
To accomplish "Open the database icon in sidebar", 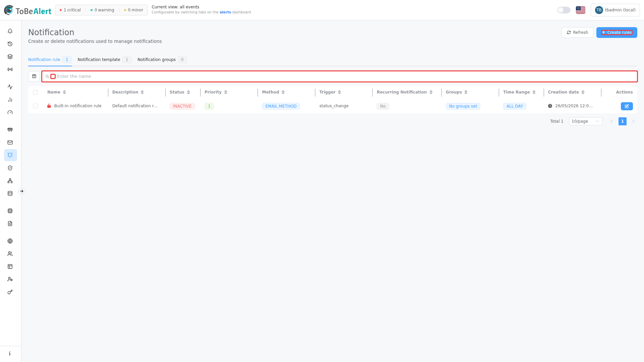I will [x=10, y=193].
